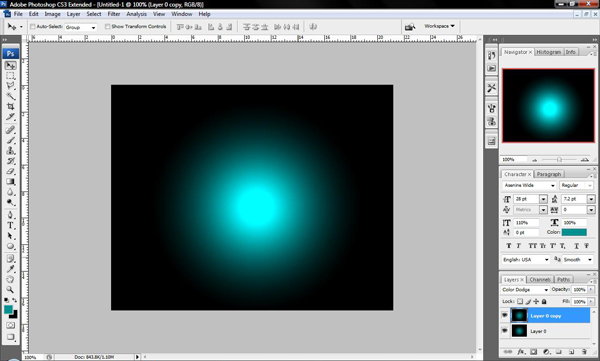
Task: Select the Path Selection tool
Action: (10, 235)
